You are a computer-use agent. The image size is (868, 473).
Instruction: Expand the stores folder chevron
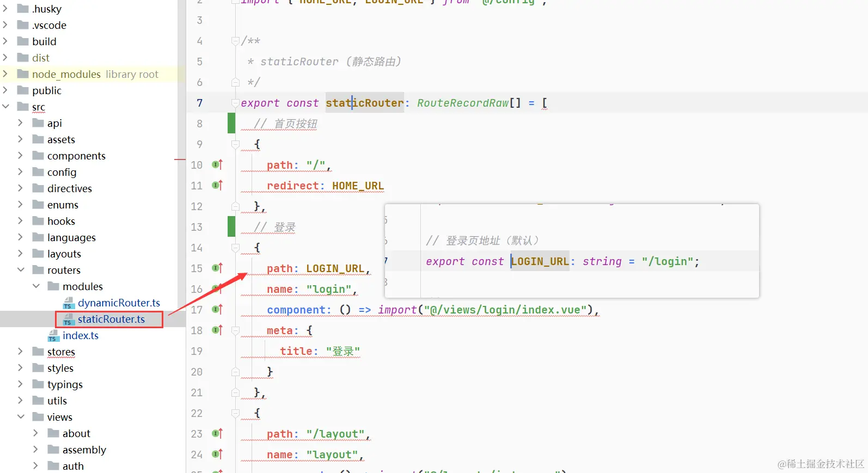21,352
